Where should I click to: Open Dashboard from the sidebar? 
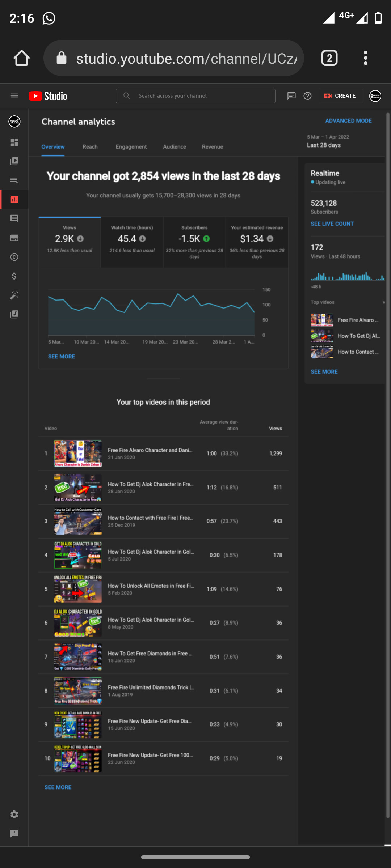click(14, 142)
